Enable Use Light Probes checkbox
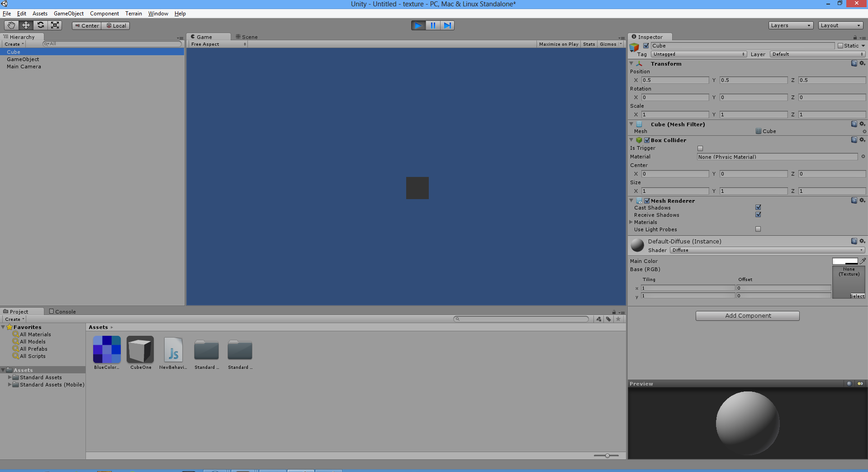Image resolution: width=868 pixels, height=472 pixels. [758, 229]
